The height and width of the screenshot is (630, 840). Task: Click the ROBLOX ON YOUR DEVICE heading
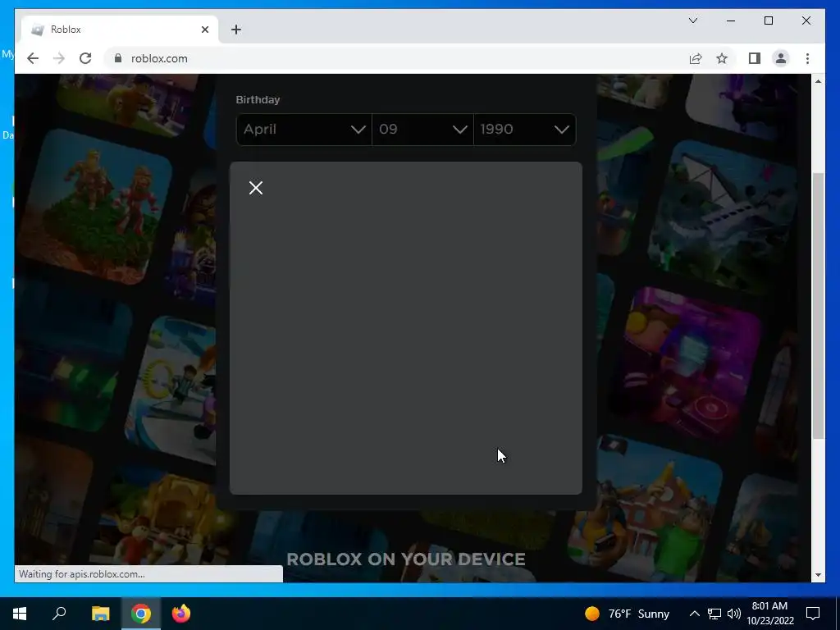tap(405, 559)
